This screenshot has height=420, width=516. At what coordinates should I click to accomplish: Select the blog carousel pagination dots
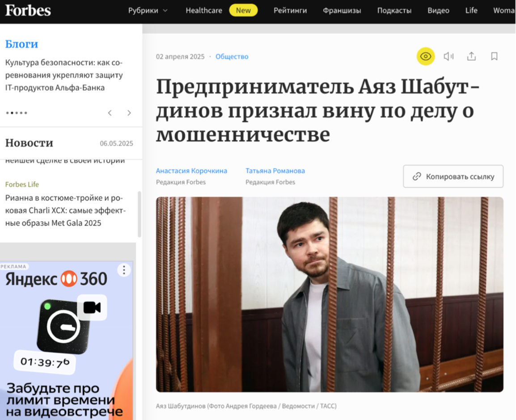click(17, 113)
